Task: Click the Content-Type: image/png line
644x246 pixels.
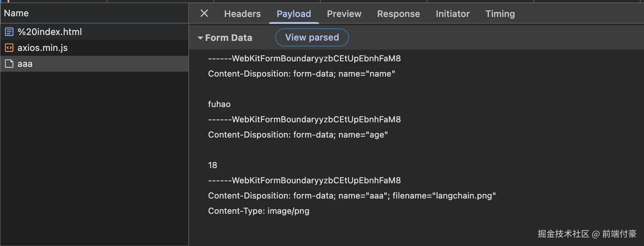Action: (x=259, y=211)
